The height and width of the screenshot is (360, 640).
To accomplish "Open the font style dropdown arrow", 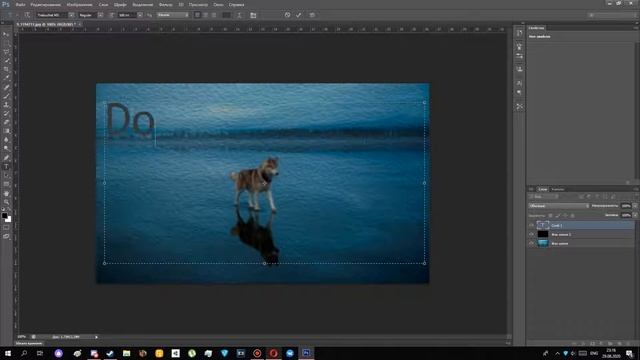I will 100,15.
